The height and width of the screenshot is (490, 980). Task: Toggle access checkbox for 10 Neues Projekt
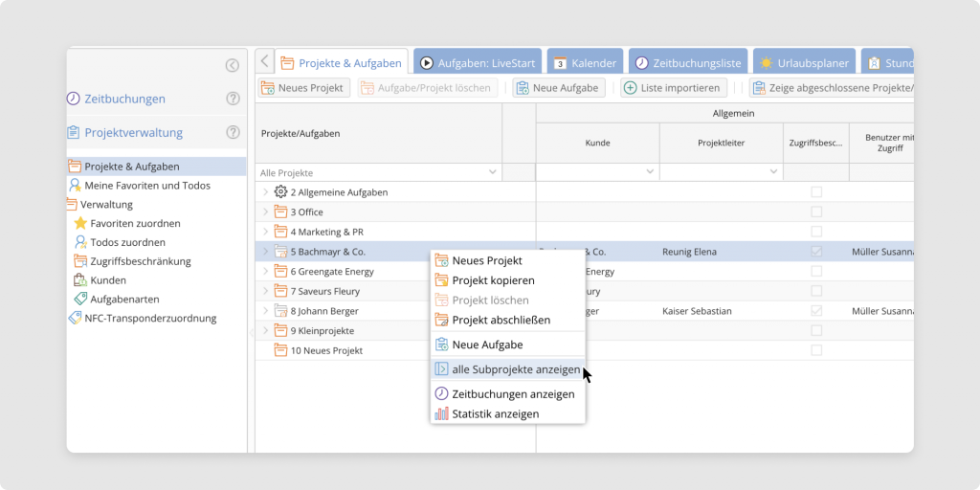816,350
